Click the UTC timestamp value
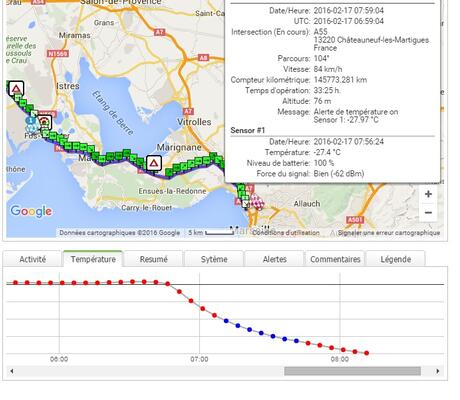The image size is (460, 400). tap(349, 21)
